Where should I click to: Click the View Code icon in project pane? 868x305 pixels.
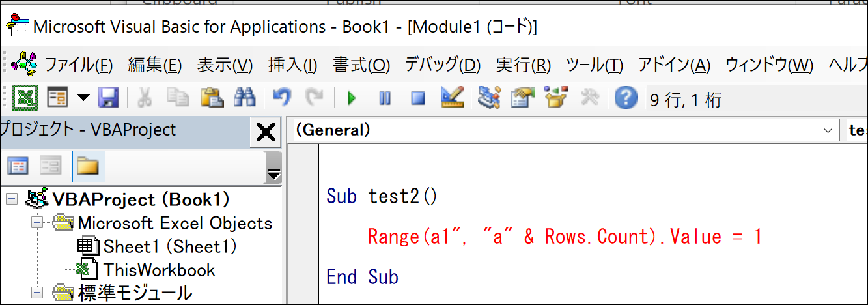click(x=18, y=167)
